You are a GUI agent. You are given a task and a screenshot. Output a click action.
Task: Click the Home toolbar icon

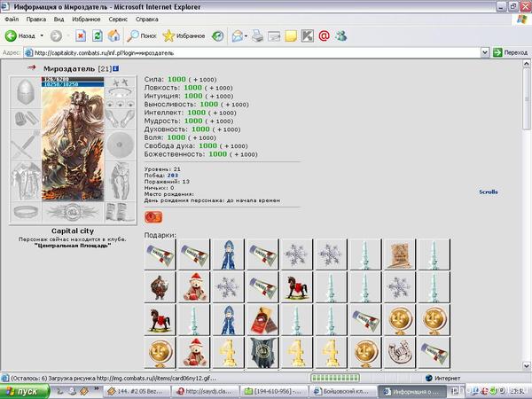click(113, 36)
